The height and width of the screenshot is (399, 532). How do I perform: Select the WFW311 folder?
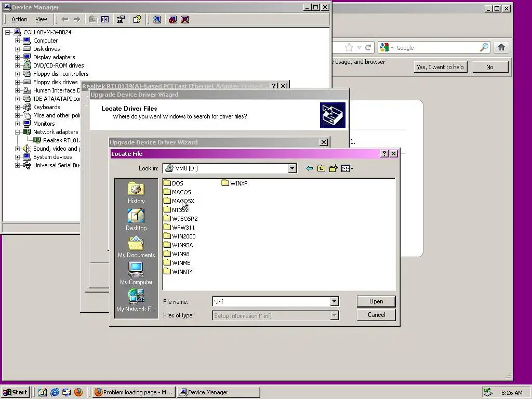(x=179, y=228)
